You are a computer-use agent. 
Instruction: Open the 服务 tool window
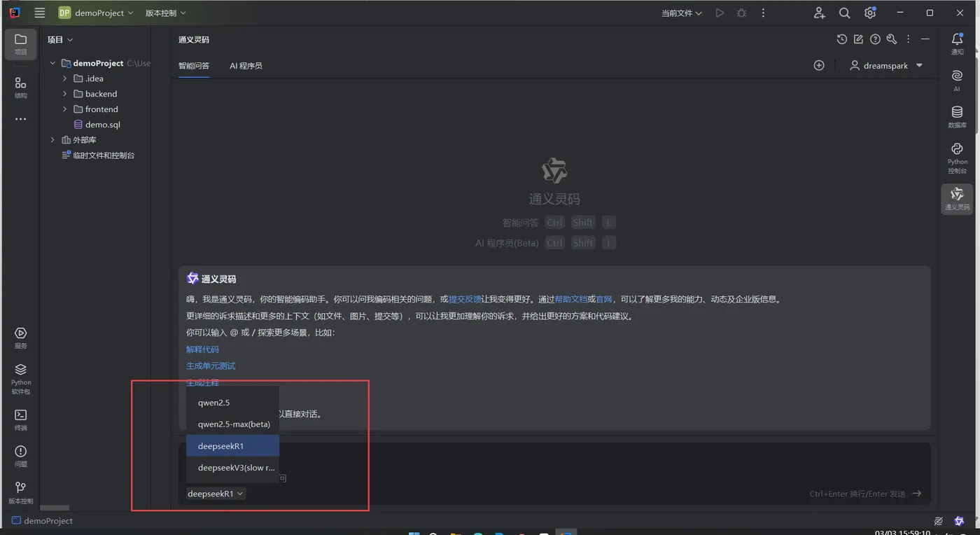21,338
